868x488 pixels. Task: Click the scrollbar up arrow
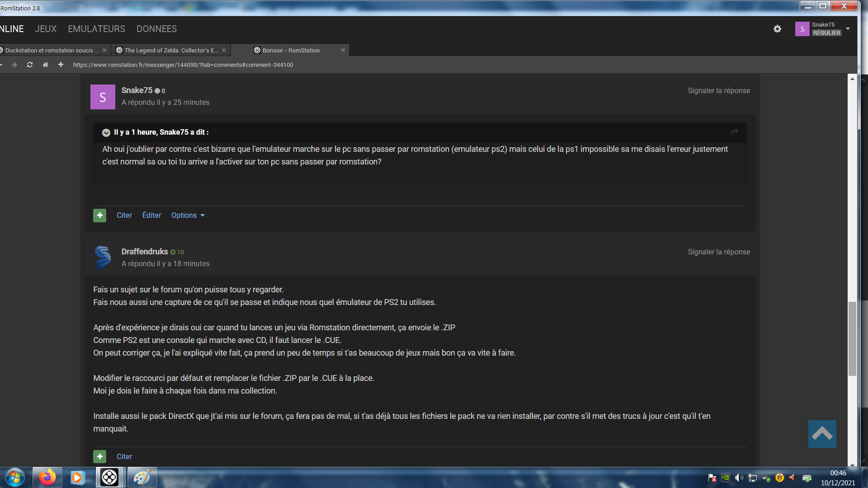(x=852, y=79)
